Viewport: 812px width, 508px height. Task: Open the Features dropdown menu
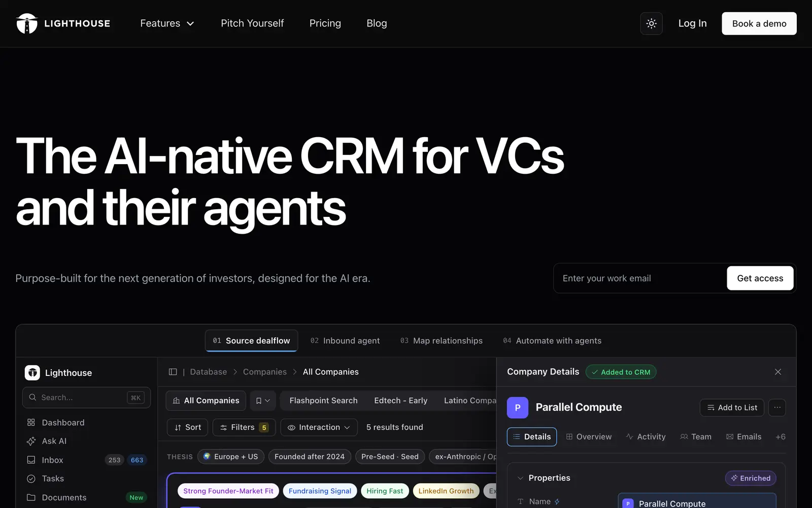(167, 23)
